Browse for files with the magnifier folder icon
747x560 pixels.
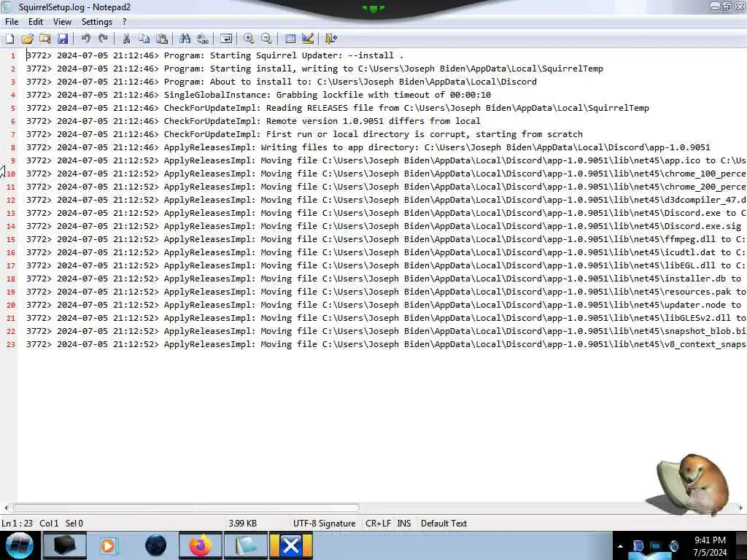[x=45, y=39]
